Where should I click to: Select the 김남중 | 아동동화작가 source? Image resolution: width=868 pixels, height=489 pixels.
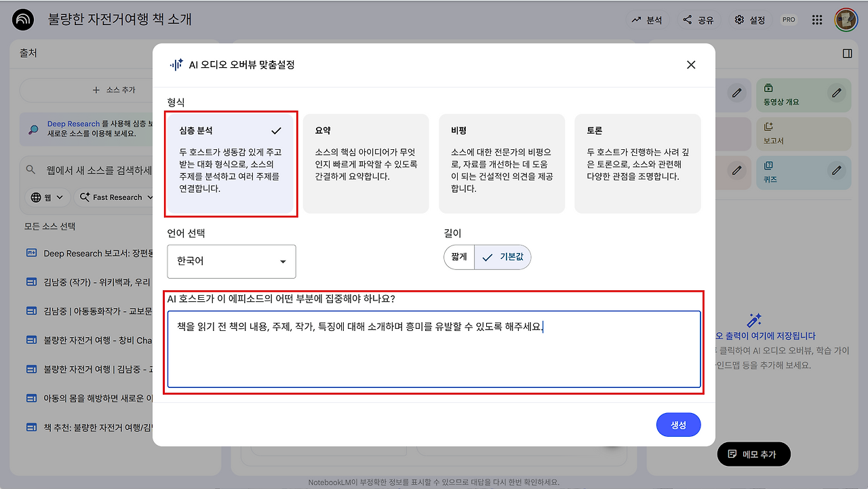pyautogui.click(x=88, y=311)
